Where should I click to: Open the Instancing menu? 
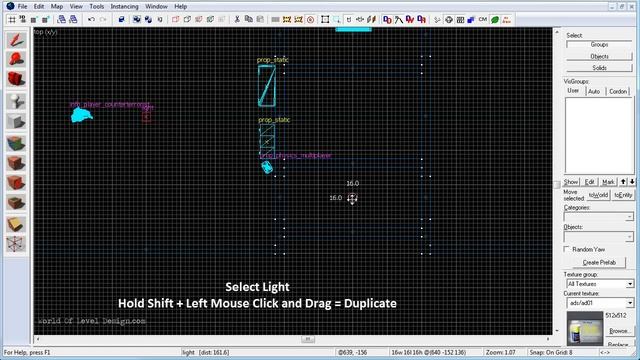tap(124, 7)
